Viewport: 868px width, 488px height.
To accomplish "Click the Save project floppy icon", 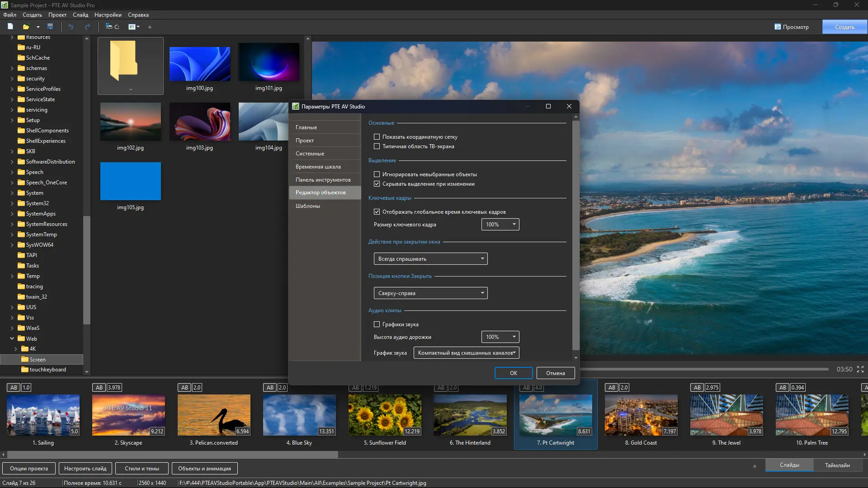I will point(50,27).
